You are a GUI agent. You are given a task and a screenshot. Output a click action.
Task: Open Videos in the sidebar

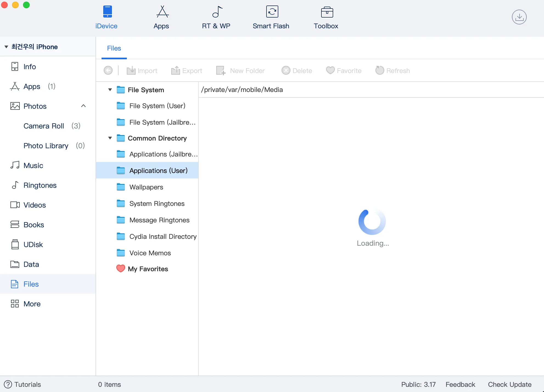pos(48,205)
